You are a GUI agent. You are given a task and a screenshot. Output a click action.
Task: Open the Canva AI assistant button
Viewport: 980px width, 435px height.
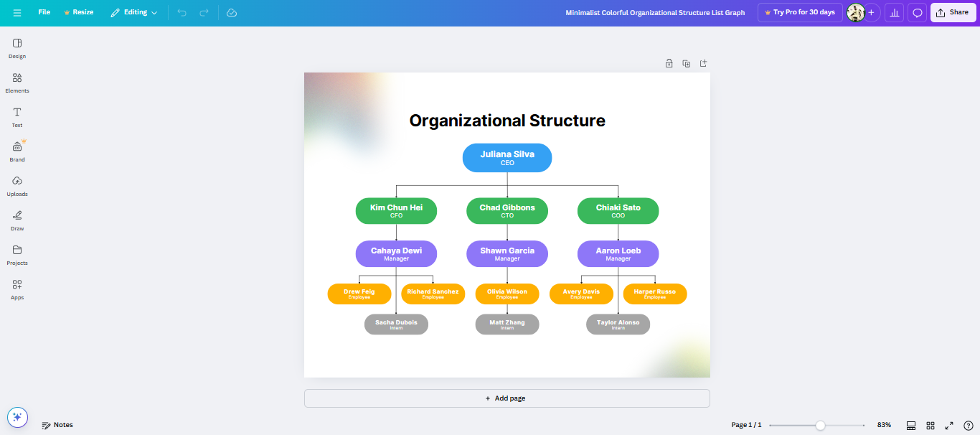tap(17, 417)
